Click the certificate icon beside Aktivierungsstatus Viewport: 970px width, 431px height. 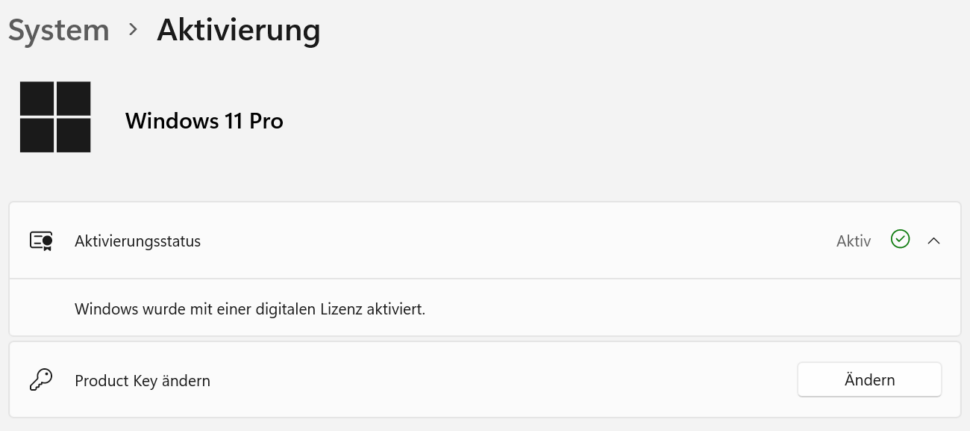point(41,241)
